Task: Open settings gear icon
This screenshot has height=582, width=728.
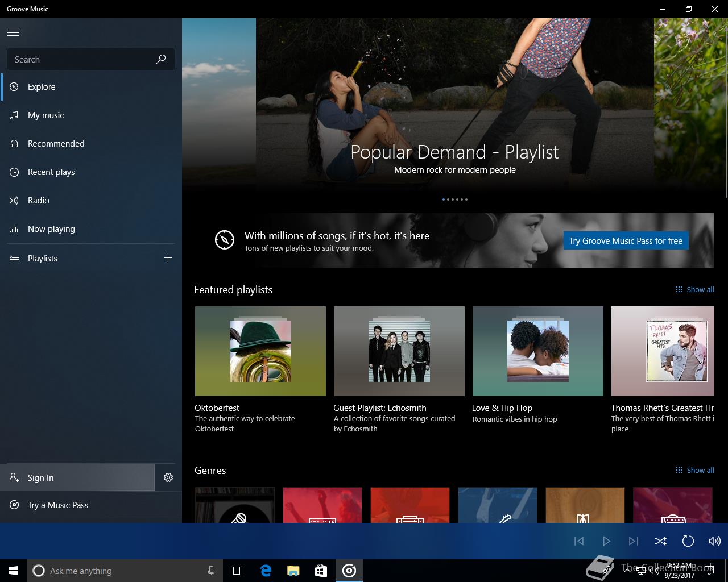Action: [x=168, y=477]
